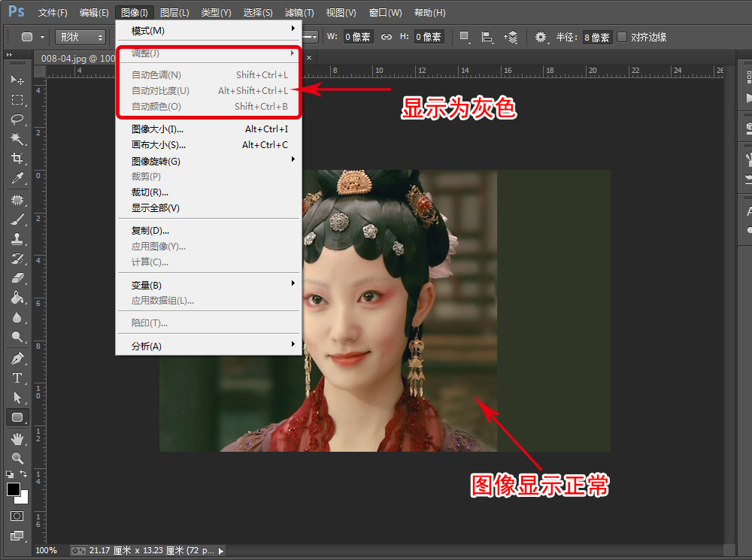Viewport: 752px width, 560px height.
Task: Click the H height input field
Action: [x=429, y=37]
